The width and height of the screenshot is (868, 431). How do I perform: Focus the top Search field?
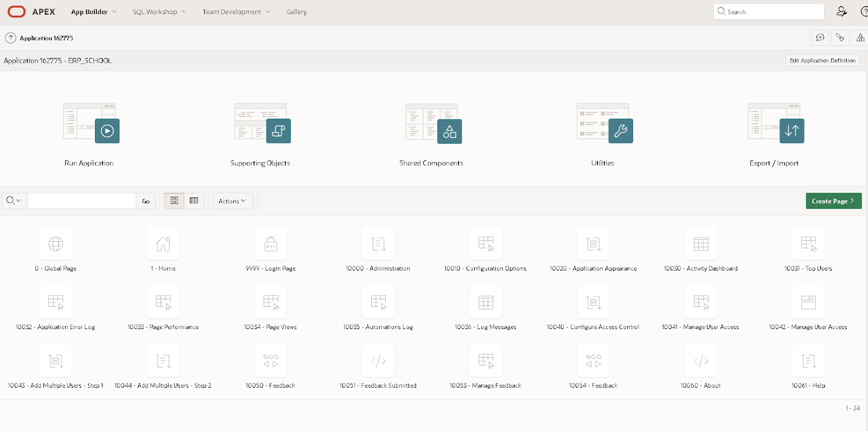[x=769, y=11]
